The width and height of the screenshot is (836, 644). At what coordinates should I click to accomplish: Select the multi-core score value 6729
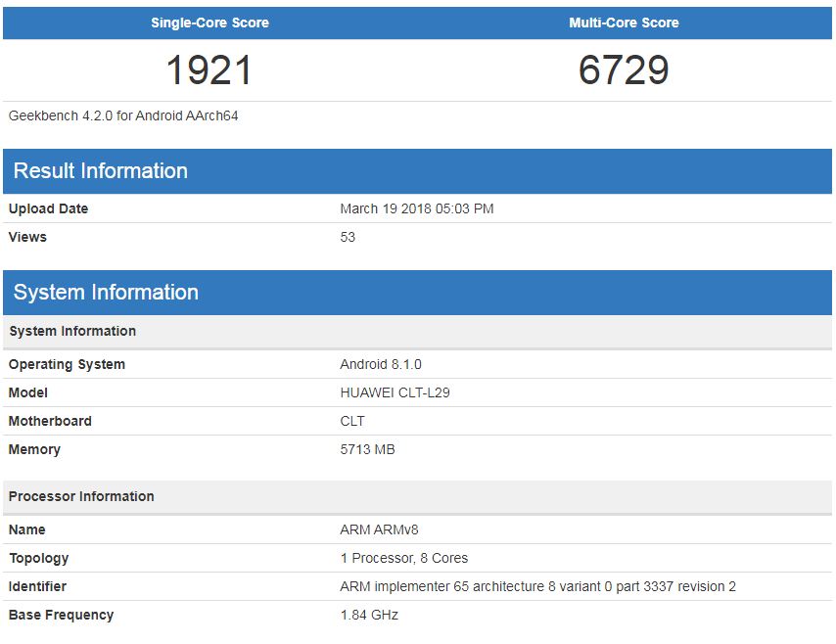click(624, 70)
